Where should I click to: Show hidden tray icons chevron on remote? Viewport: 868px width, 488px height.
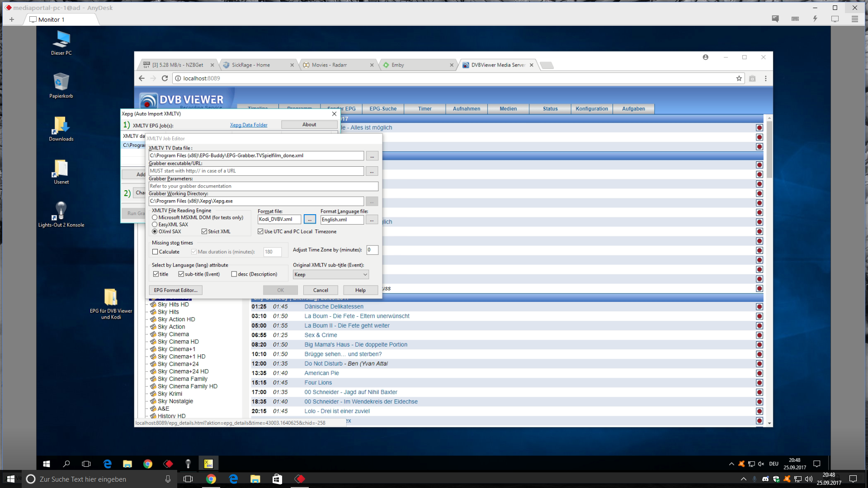[731, 464]
